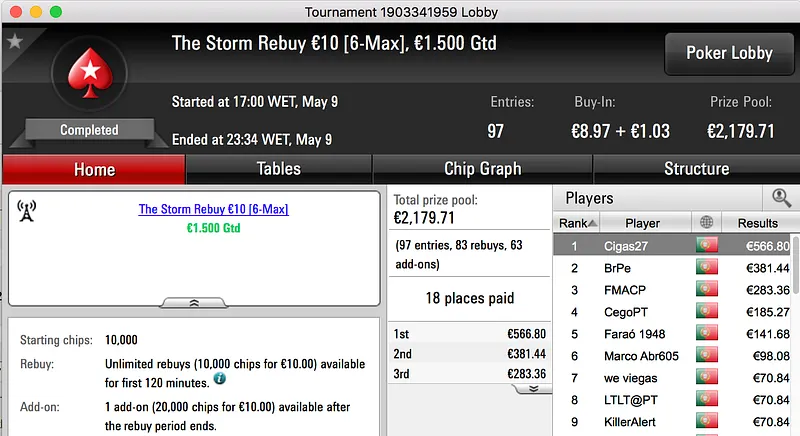Sort players by country globe column

[707, 223]
